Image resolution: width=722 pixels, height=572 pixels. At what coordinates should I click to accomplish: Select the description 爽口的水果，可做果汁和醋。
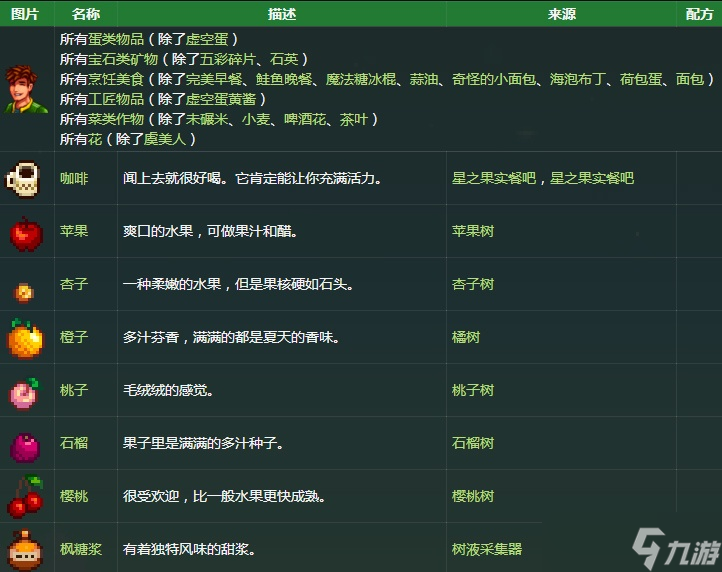click(210, 231)
